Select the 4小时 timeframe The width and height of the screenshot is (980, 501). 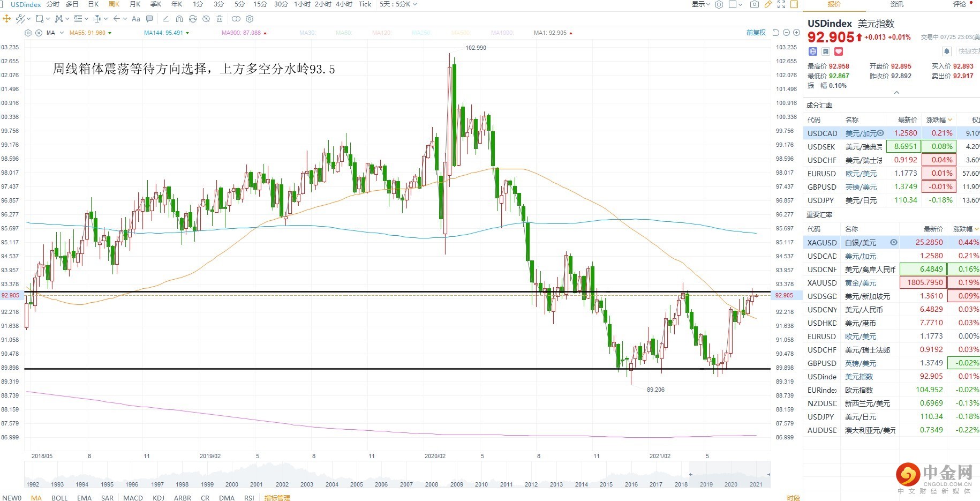tap(344, 4)
